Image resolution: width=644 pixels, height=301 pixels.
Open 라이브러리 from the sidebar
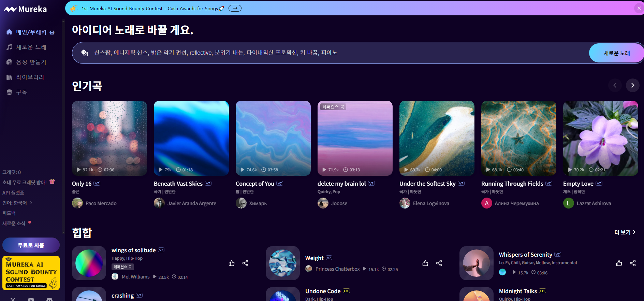tap(30, 77)
